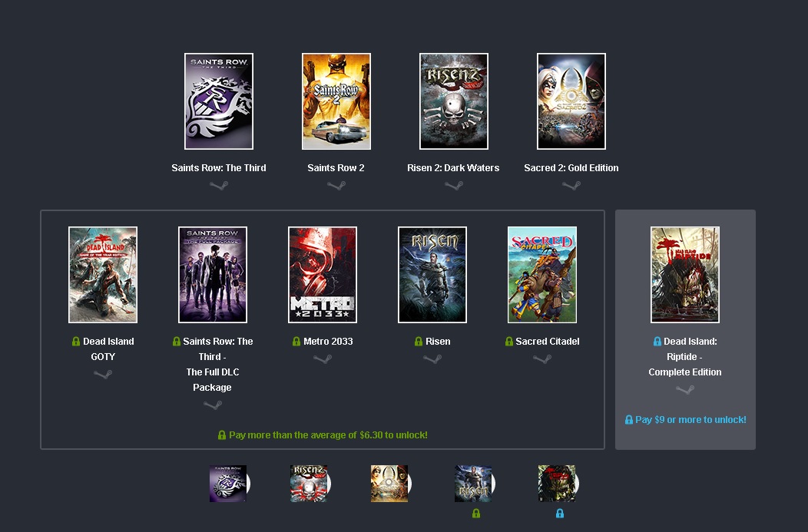Viewport: 808px width, 532px height.
Task: Open Dead Island Riptide soundtrack disc thumbnail
Action: (x=558, y=484)
